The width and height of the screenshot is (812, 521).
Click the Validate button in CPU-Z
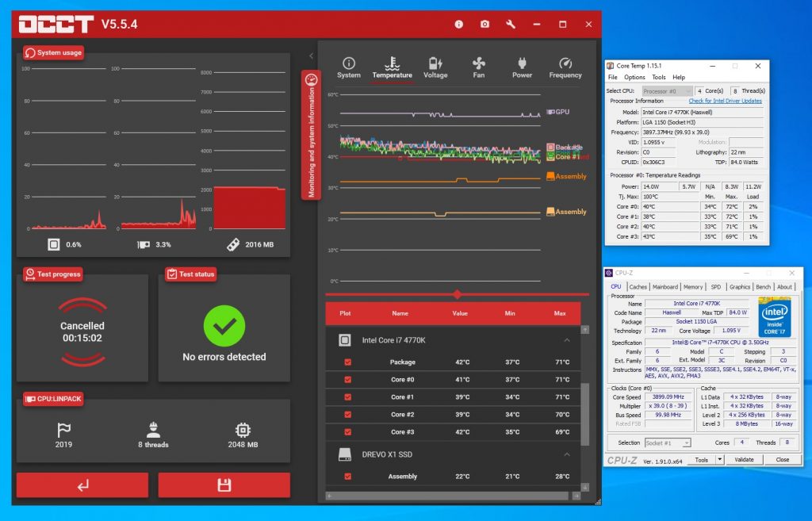744,459
